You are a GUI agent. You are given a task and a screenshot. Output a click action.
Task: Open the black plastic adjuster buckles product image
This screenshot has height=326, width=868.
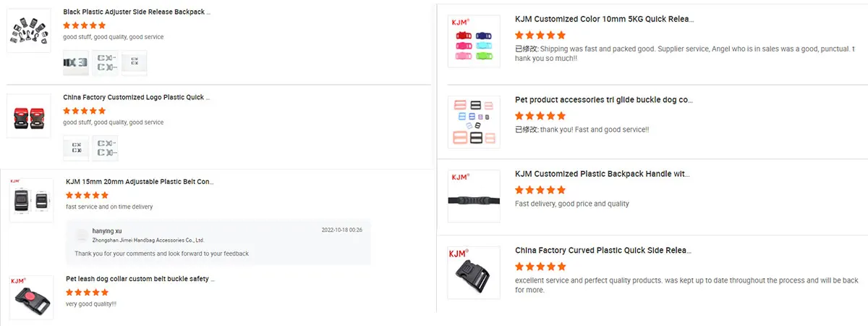[x=29, y=31]
